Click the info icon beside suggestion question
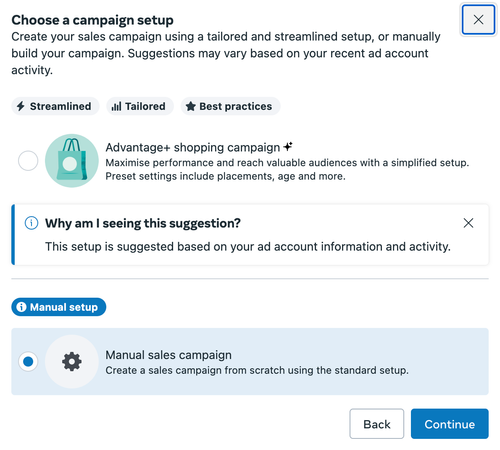This screenshot has height=450, width=500. tap(31, 223)
